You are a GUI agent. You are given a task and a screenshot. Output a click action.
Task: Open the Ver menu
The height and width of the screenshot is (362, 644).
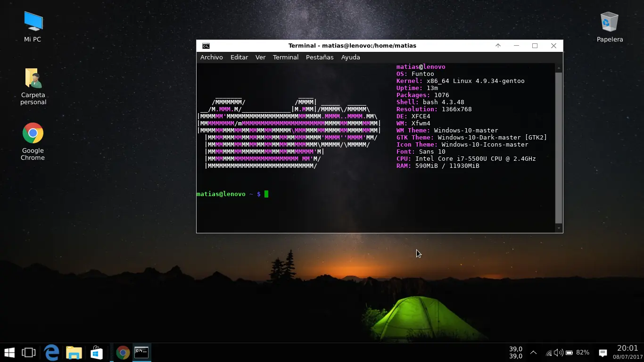coord(260,57)
